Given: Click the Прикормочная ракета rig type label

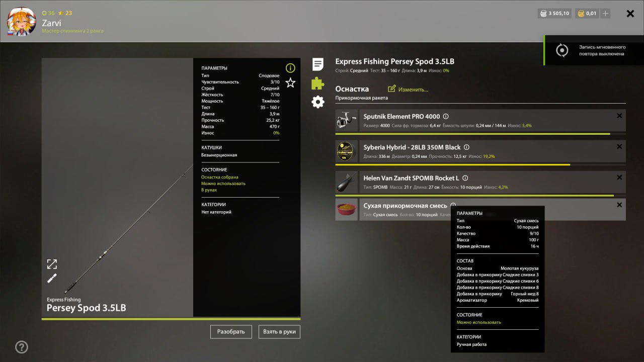Looking at the screenshot, I should pos(362,98).
